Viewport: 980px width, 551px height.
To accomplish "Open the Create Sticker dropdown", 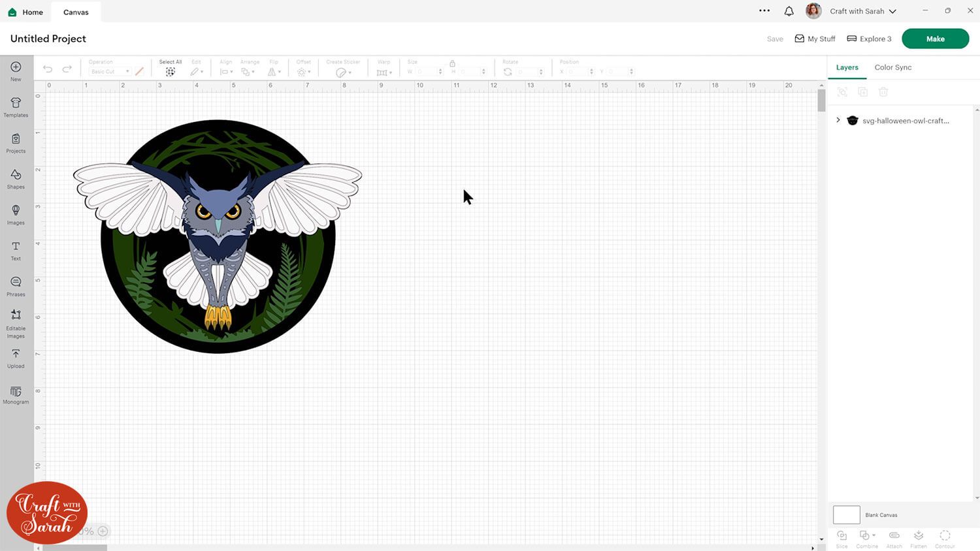I will (343, 72).
